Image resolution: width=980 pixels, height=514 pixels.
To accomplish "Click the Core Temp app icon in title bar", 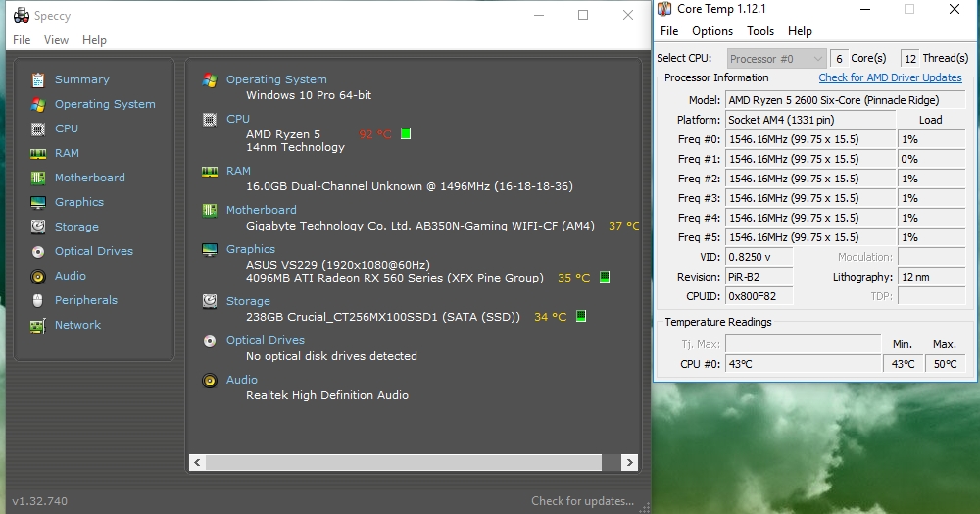I will coord(664,9).
